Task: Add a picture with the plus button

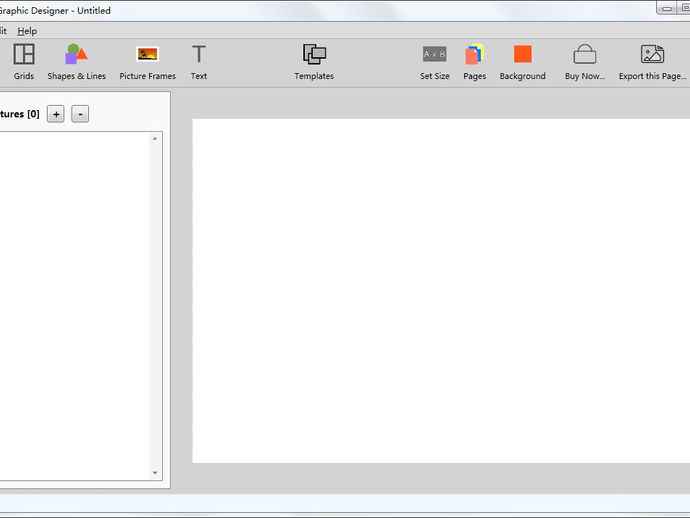Action: tap(56, 114)
